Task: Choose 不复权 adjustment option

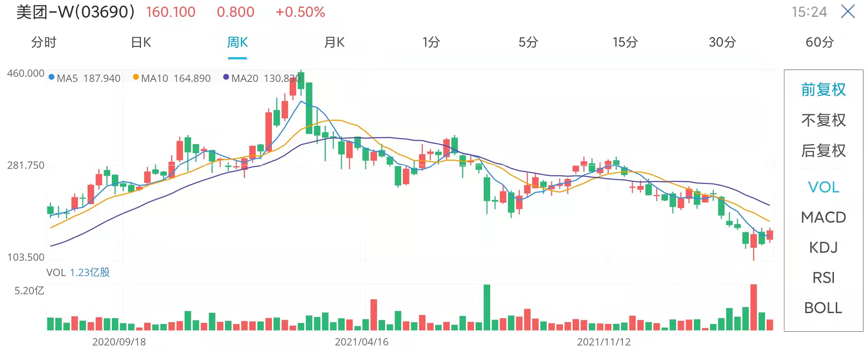Action: pyautogui.click(x=823, y=120)
